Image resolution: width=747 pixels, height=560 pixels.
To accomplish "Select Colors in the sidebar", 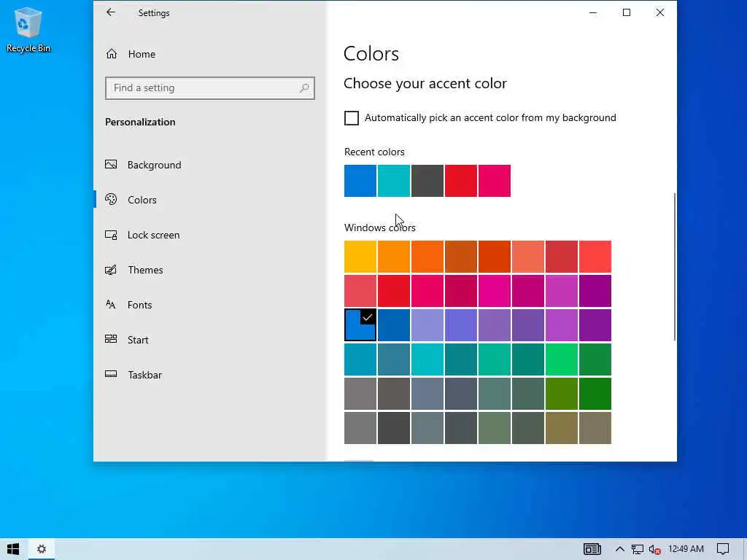I will coord(209,200).
